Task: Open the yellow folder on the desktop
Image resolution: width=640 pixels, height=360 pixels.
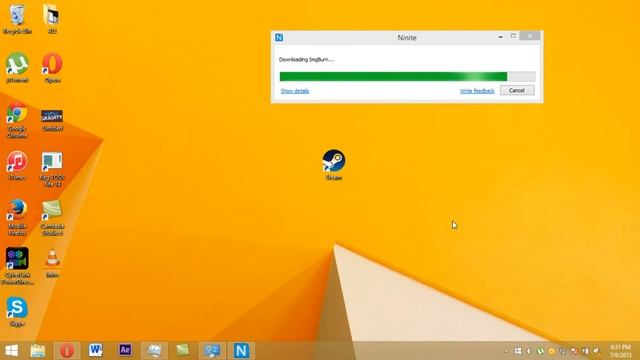Action: pyautogui.click(x=52, y=18)
